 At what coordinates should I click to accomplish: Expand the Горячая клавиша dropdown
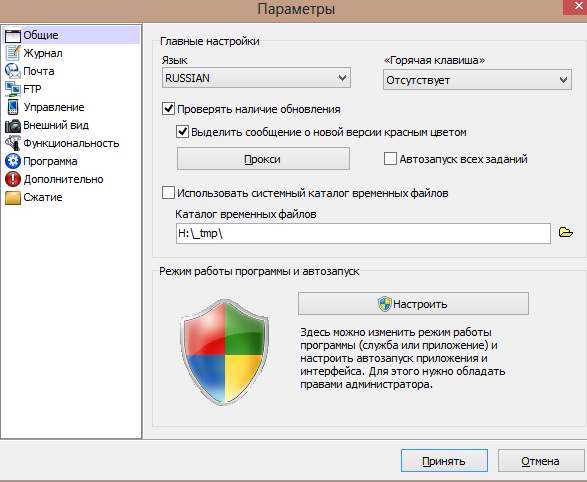(x=477, y=80)
